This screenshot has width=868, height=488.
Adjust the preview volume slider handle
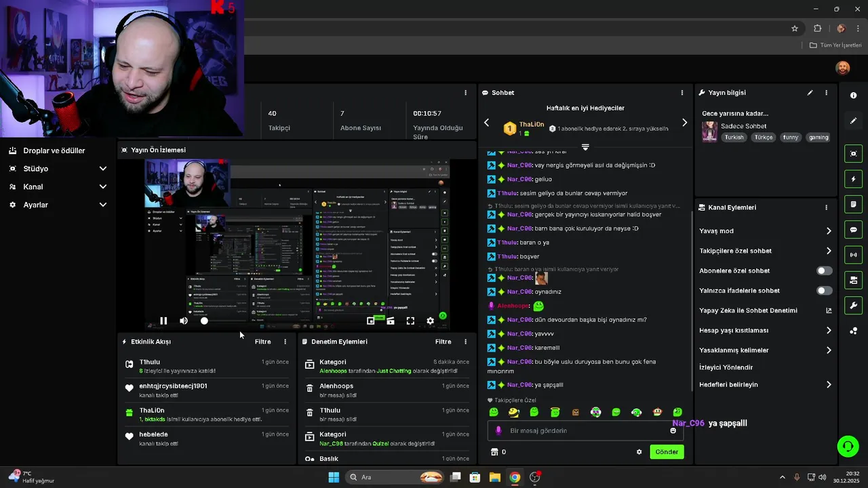pos(204,321)
